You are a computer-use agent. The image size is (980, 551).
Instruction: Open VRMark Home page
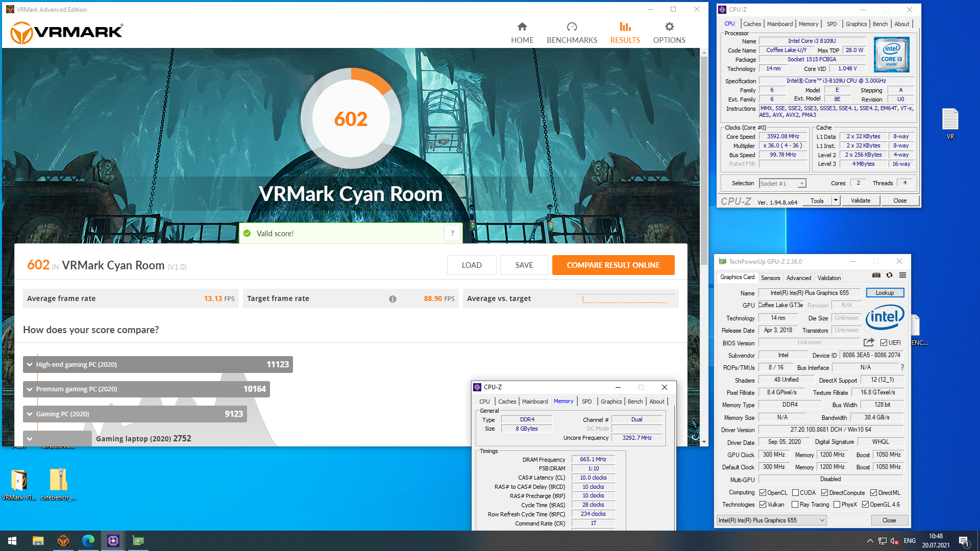pos(522,33)
